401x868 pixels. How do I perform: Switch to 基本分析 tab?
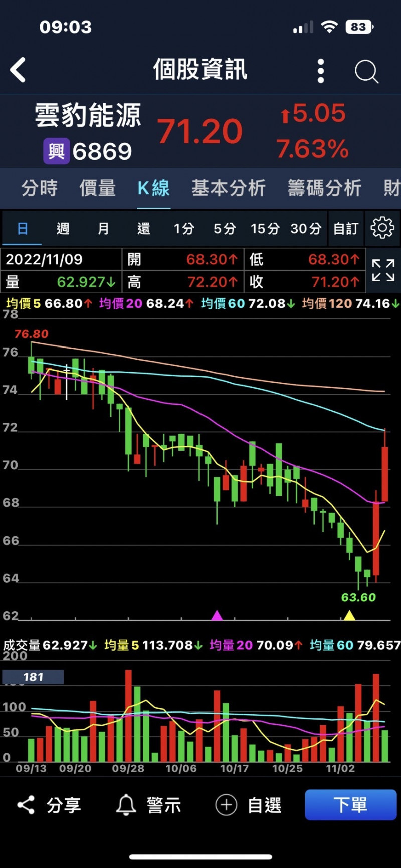pyautogui.click(x=228, y=188)
